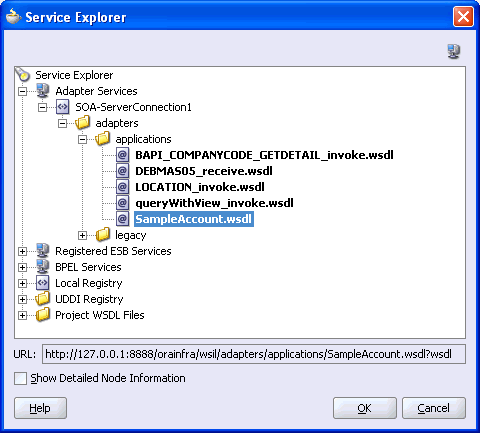This screenshot has height=433, width=480.
Task: Click the SOA-ServerConnection1 connection icon
Action: [62, 107]
